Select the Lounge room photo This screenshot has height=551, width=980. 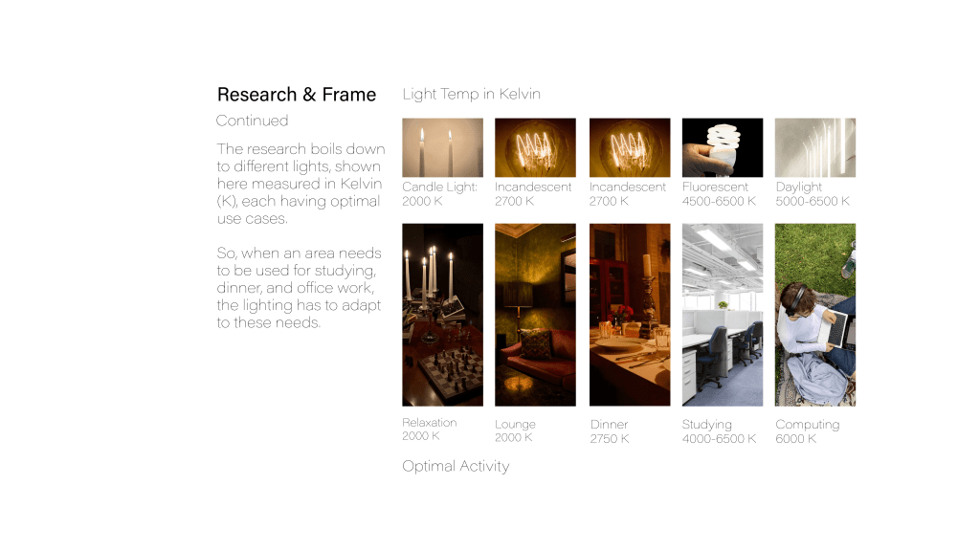tap(535, 315)
